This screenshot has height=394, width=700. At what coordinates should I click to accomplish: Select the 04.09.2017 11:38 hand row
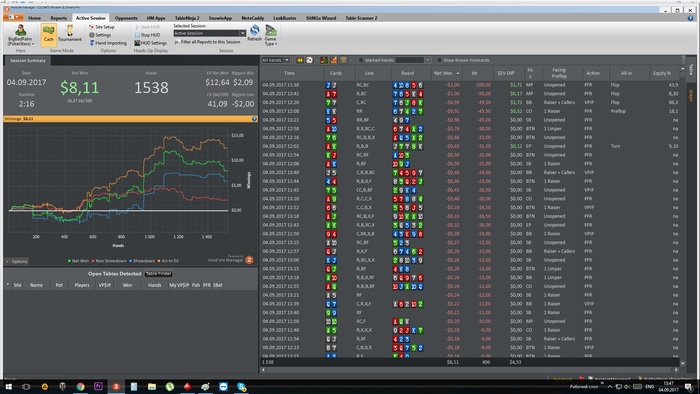471,85
